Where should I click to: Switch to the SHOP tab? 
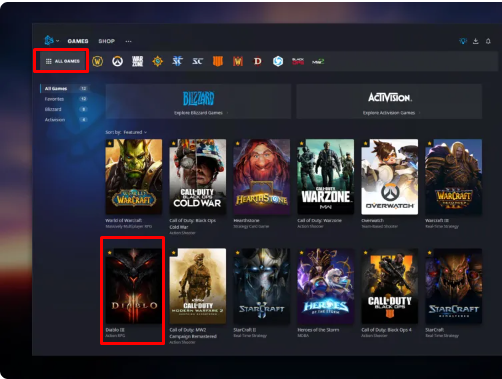tap(107, 41)
